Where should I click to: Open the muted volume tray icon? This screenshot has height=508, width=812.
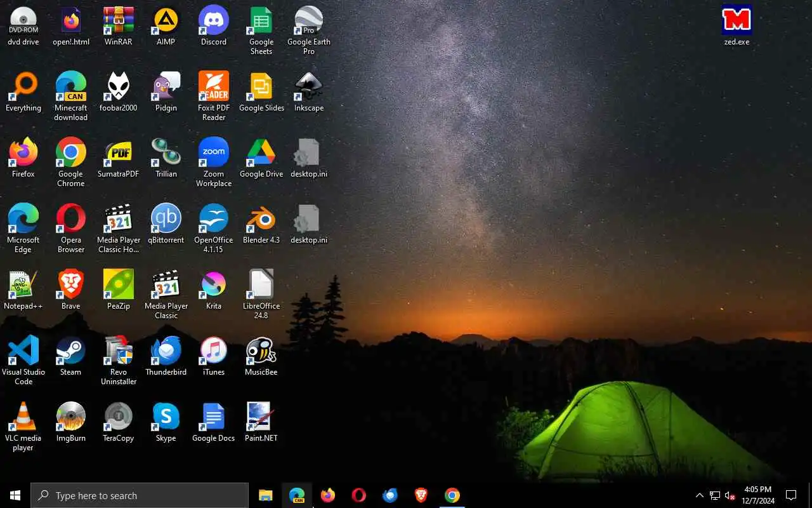tap(730, 495)
